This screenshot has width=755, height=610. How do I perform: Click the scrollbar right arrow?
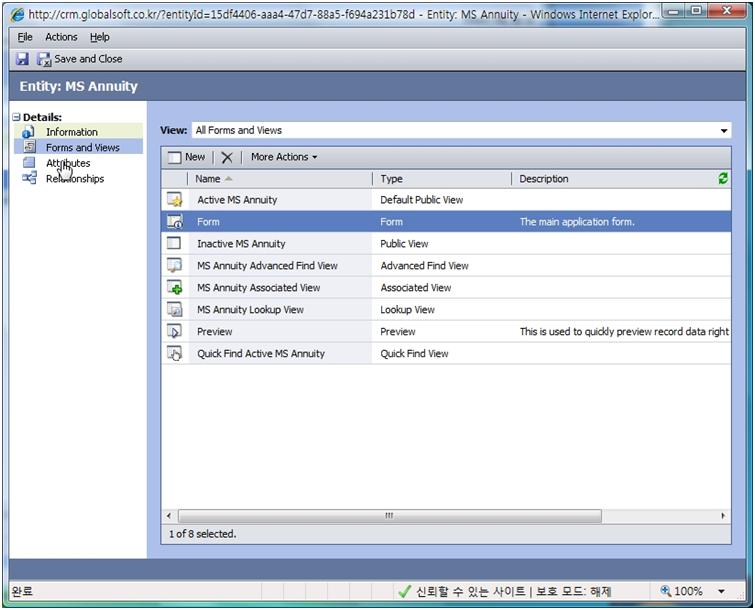coord(723,516)
